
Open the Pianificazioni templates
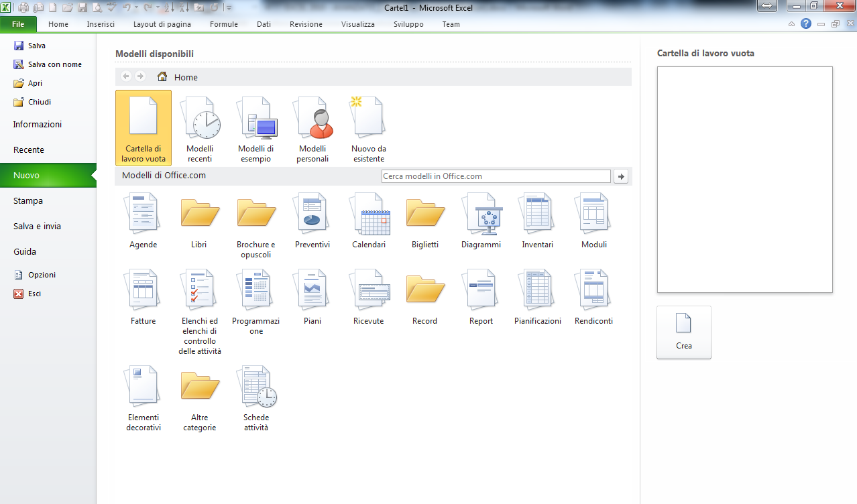(x=538, y=298)
